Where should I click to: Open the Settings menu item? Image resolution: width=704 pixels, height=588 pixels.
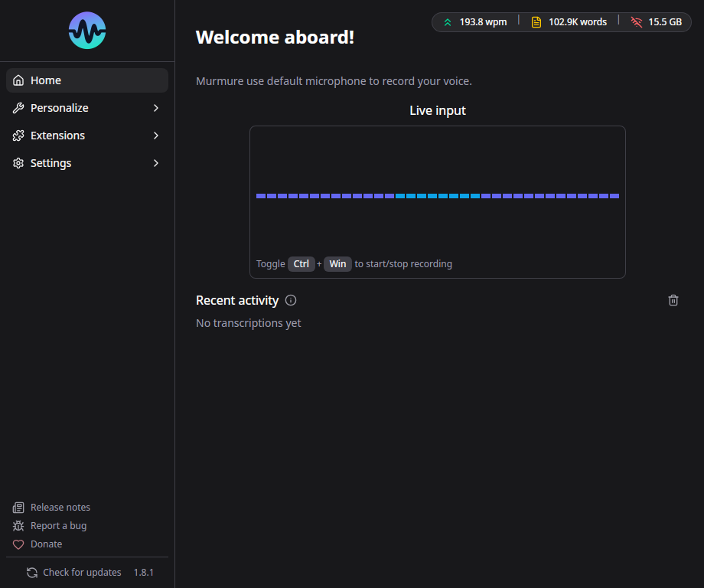(x=51, y=163)
